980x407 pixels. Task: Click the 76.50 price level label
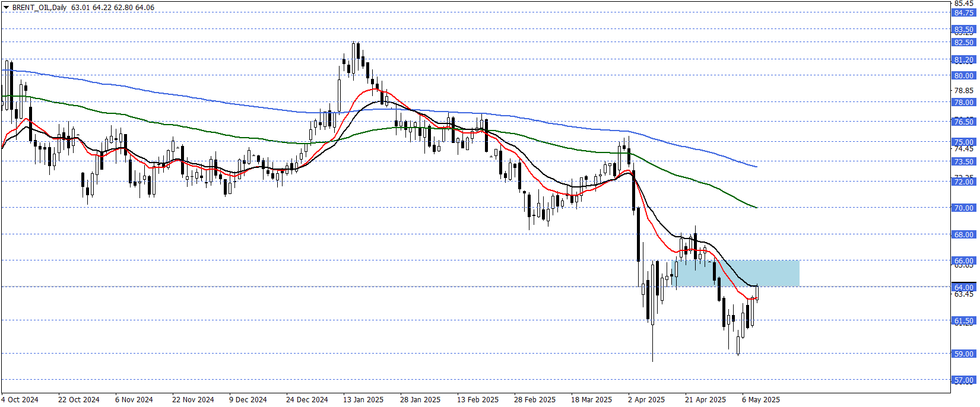(963, 122)
